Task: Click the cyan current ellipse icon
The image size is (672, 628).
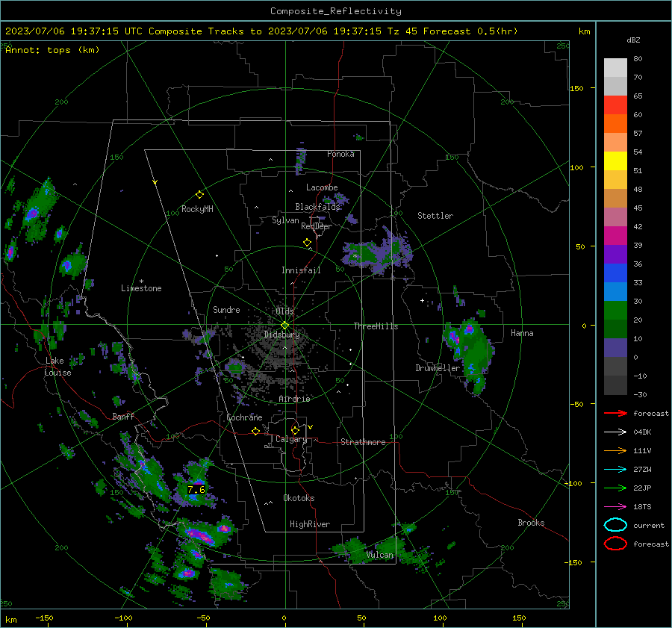Action: coord(615,525)
